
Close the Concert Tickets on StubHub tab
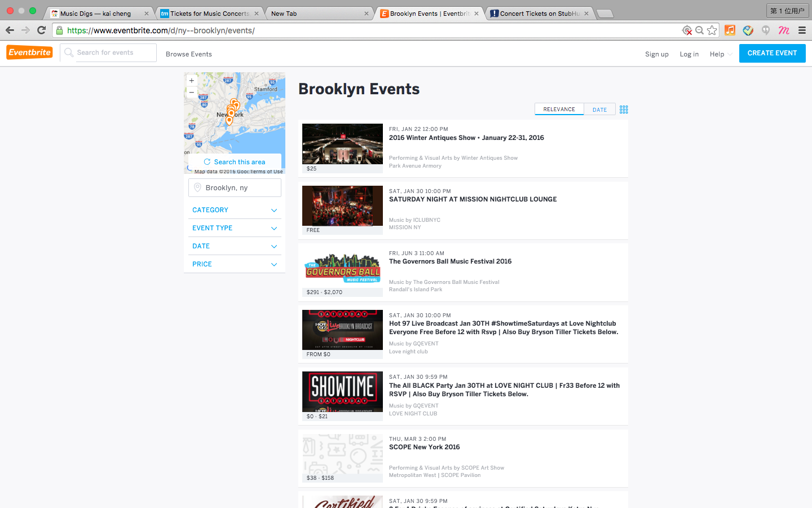coord(586,14)
